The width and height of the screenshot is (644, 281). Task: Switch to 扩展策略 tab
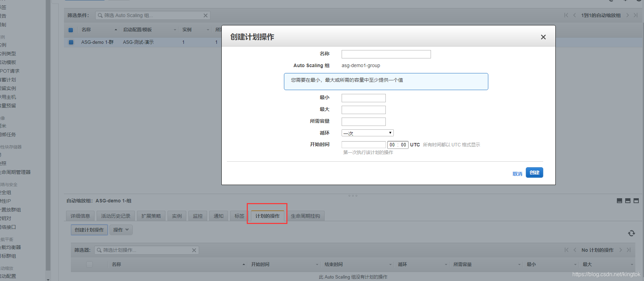151,216
